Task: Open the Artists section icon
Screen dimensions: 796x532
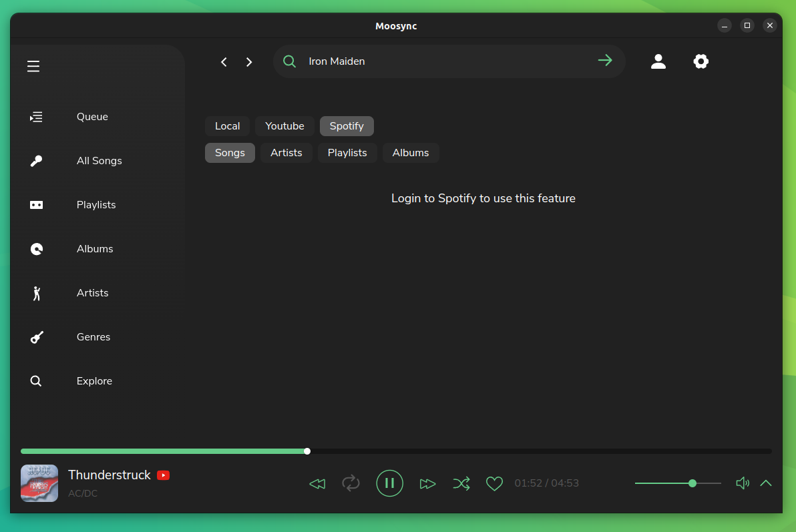Action: (x=36, y=292)
